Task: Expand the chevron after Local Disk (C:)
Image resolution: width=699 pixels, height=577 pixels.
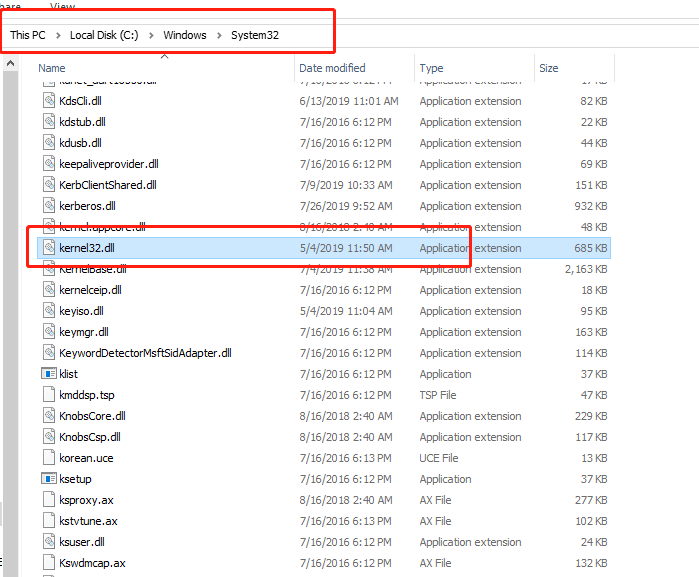Action: [151, 35]
